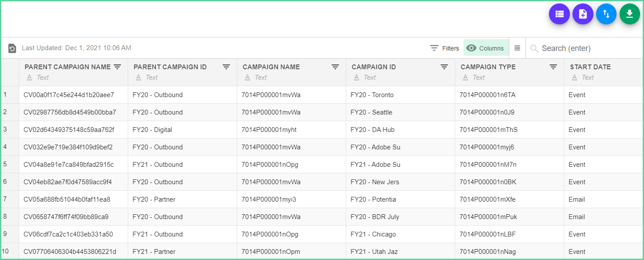This screenshot has height=260, width=644.
Task: Click the green download round button
Action: coord(630,14)
